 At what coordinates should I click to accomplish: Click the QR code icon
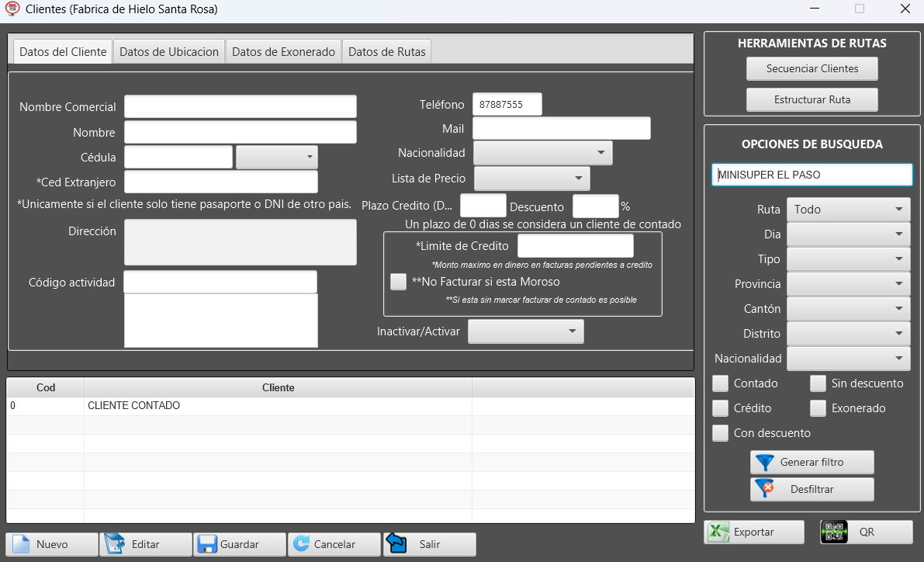coord(835,532)
